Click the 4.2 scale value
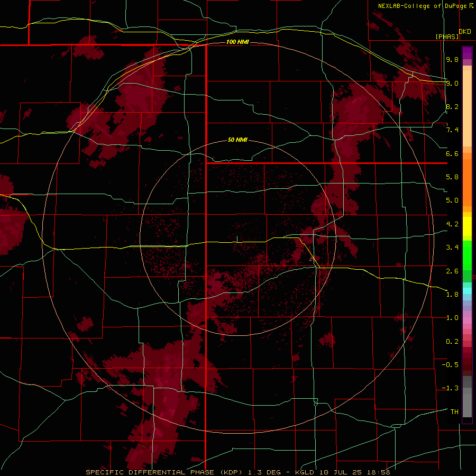The width and height of the screenshot is (476, 476). click(x=452, y=224)
